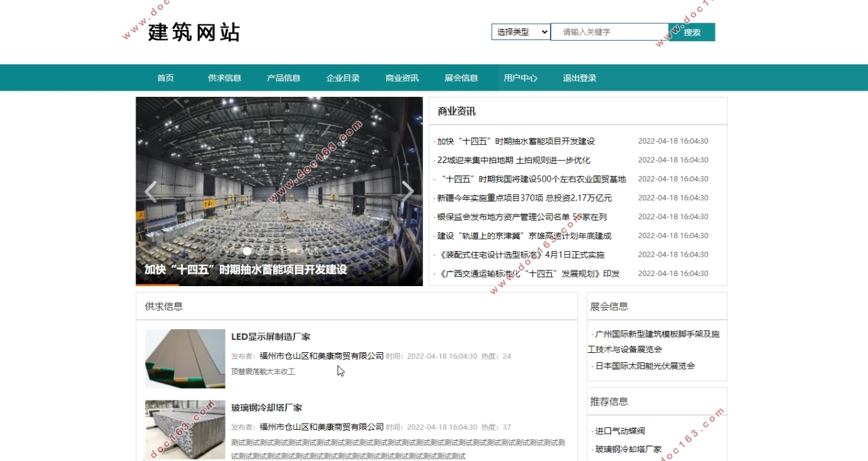Image resolution: width=868 pixels, height=461 pixels.
Task: Visit the 展会信息 exhibitions page
Action: coord(461,77)
